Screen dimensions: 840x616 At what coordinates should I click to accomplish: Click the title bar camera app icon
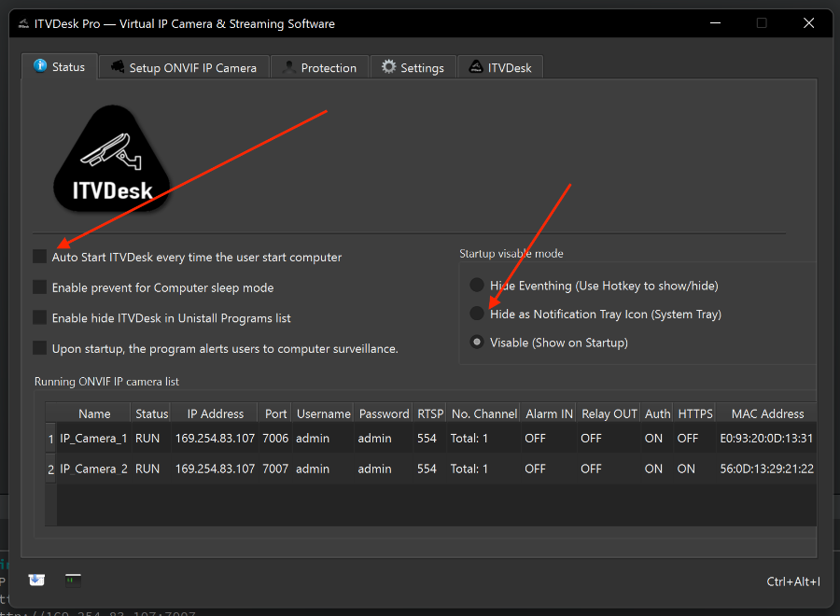[x=23, y=23]
